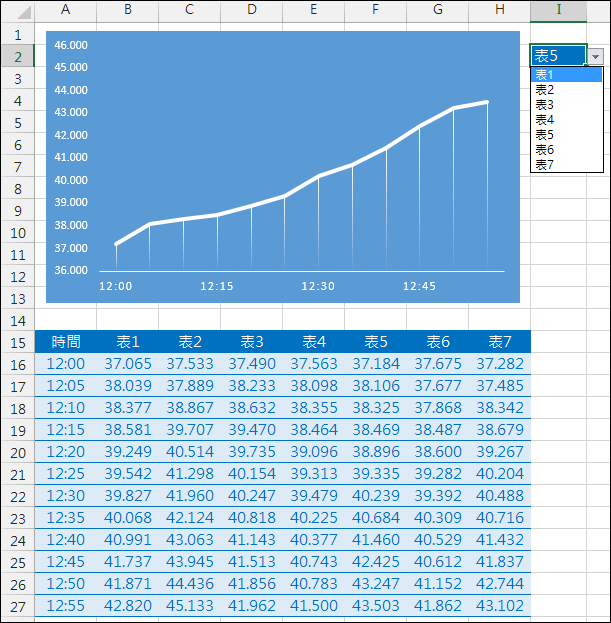
Task: Select row 2 header
Action: pos(18,56)
